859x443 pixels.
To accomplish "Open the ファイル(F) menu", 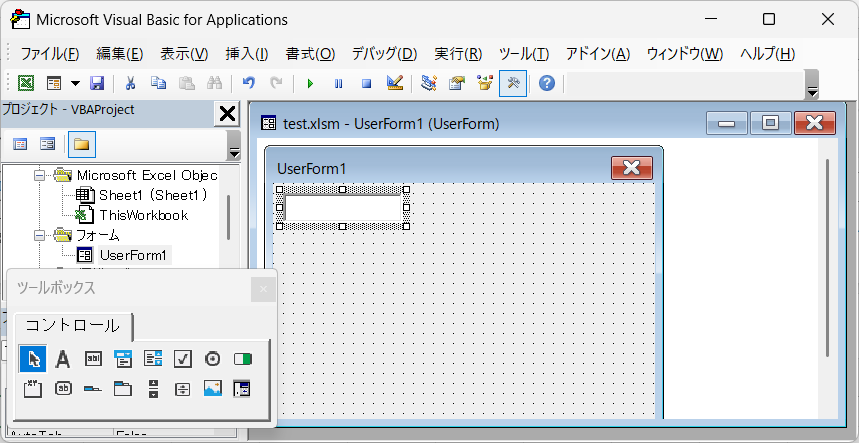I will [x=50, y=54].
